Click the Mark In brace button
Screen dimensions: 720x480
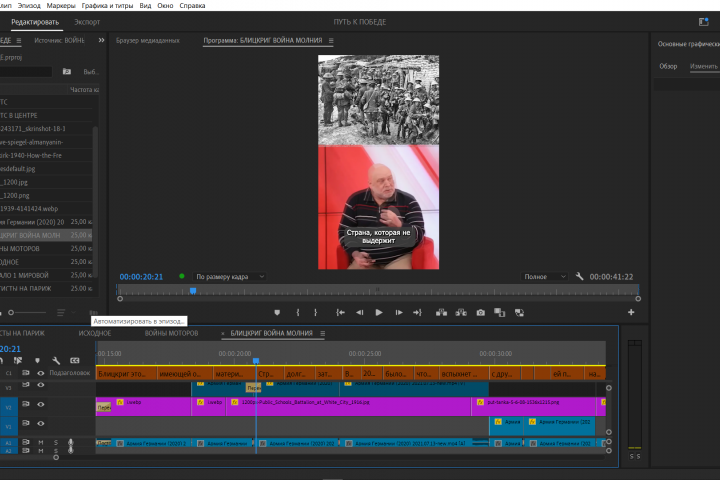pos(298,312)
